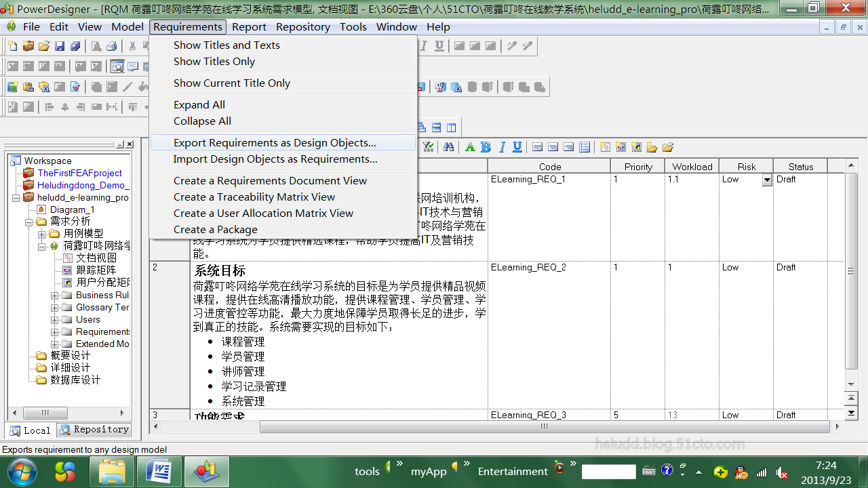Image resolution: width=868 pixels, height=488 pixels.
Task: Open the Windows Start button
Action: click(x=22, y=471)
